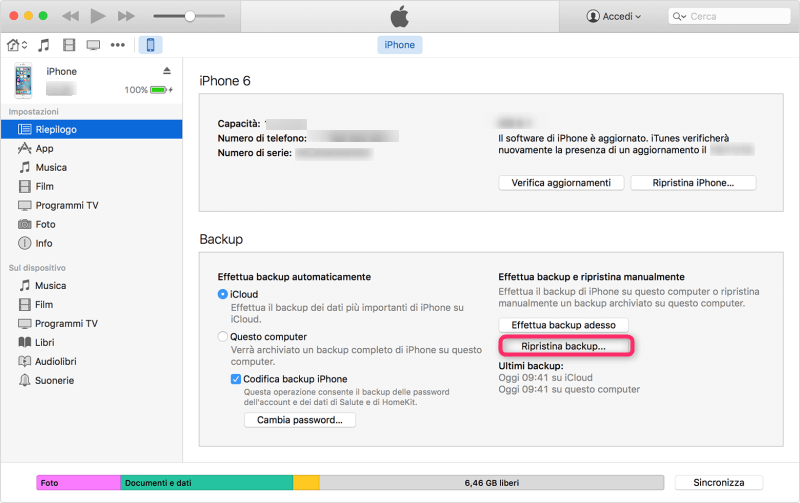Screen dimensions: 800x503
Task: Open Musica under Sul dispositivo
Action: pos(91,286)
